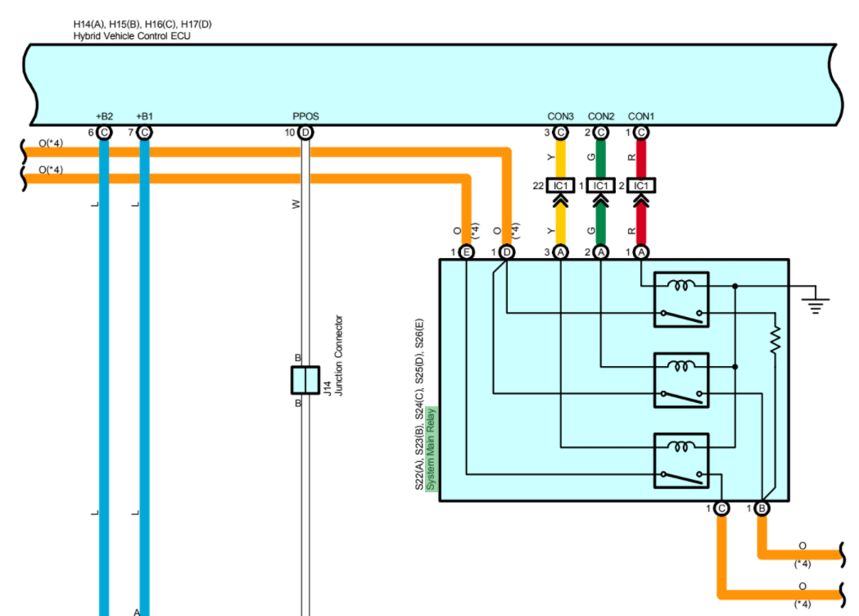The width and height of the screenshot is (859, 616).
Task: Click the blue wire from +B2
Action: pyautogui.click(x=104, y=378)
